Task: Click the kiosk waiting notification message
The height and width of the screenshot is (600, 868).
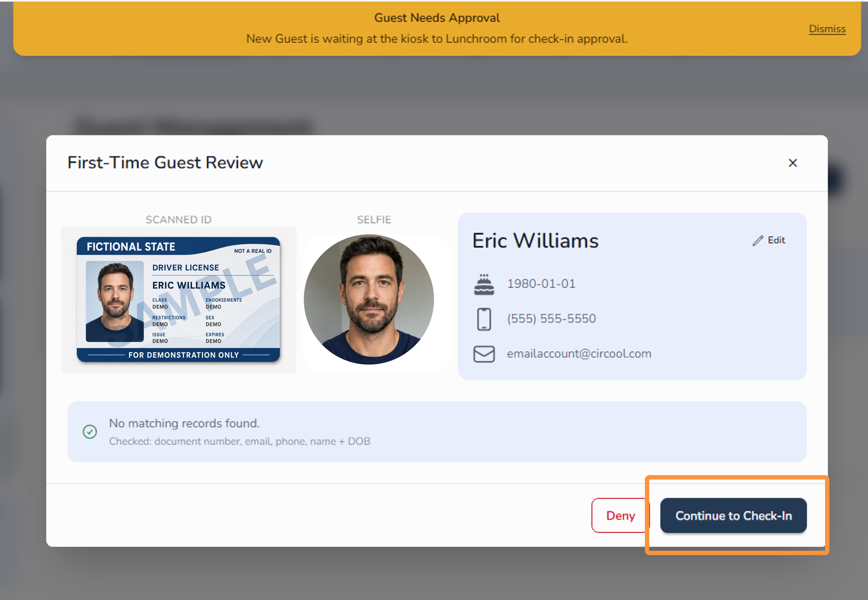Action: pos(437,39)
